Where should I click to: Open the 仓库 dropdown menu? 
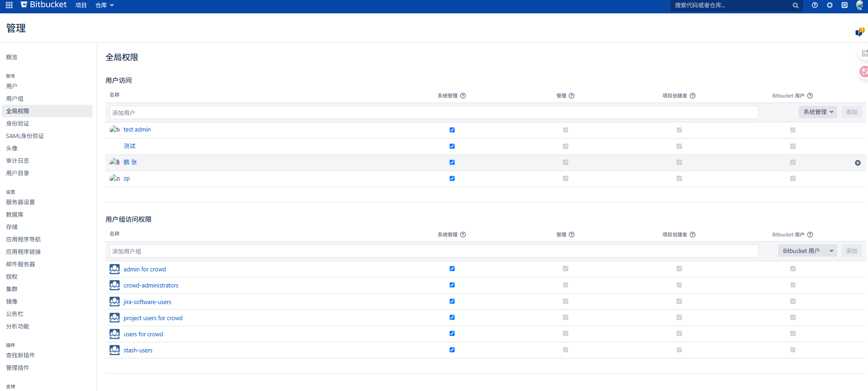click(104, 6)
